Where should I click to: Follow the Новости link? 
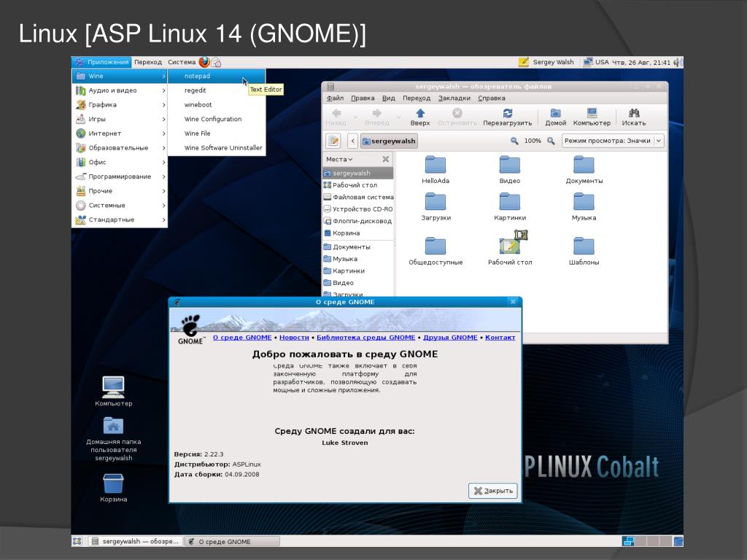[x=294, y=337]
